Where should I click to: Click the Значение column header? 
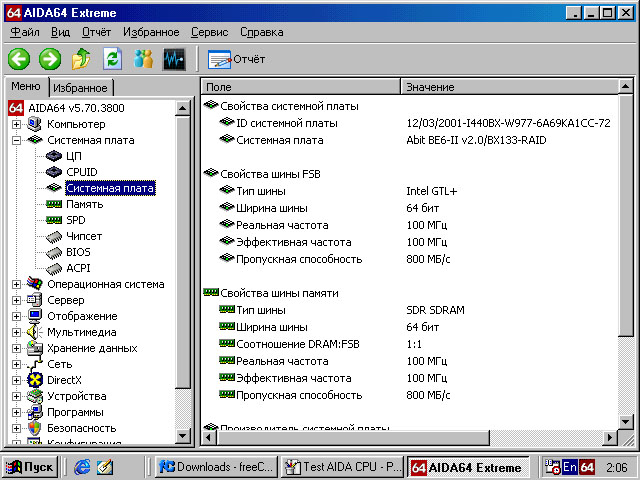[509, 87]
